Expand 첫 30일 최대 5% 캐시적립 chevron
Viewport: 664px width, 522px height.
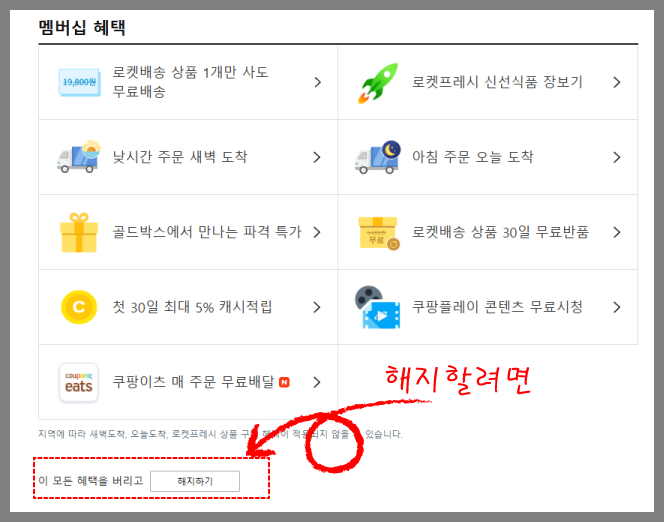tap(317, 307)
